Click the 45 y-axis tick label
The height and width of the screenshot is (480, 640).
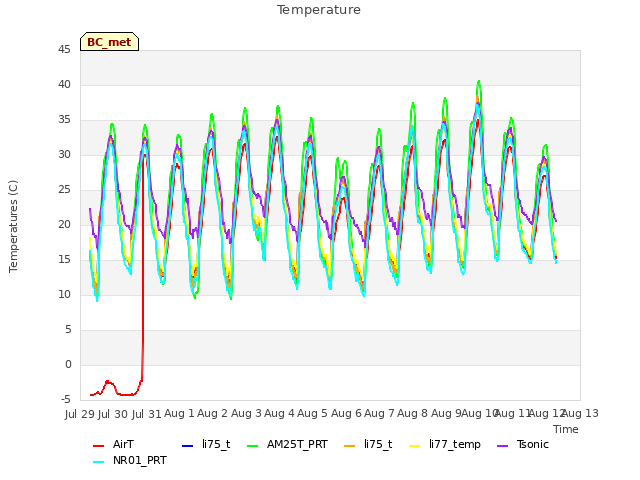tap(64, 50)
